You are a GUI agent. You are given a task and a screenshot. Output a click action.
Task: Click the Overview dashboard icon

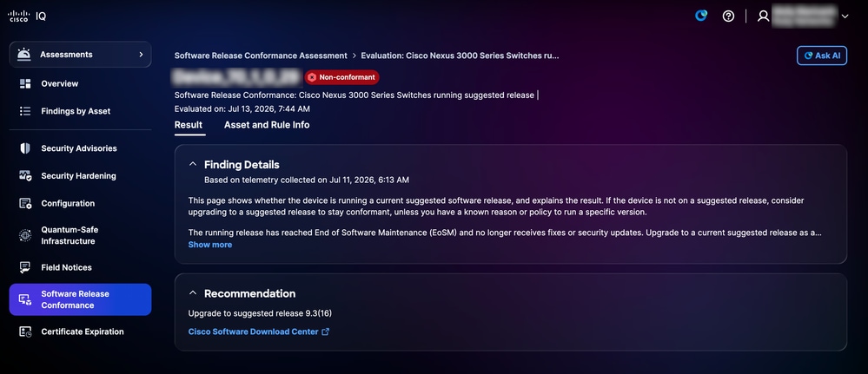25,83
